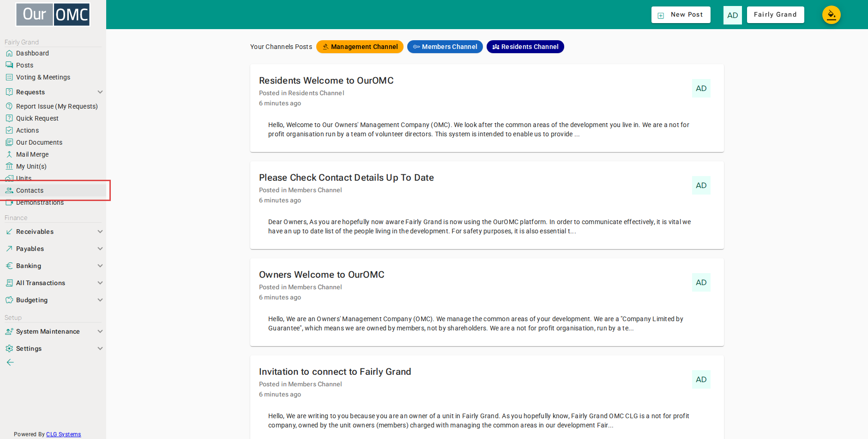Image resolution: width=868 pixels, height=439 pixels.
Task: Filter posts by Residents Channel
Action: (x=525, y=47)
